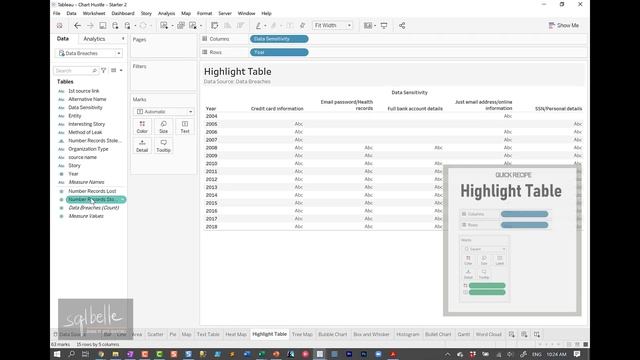Click the Presentation Mode icon
This screenshot has height=360, width=640.
pos(384,26)
